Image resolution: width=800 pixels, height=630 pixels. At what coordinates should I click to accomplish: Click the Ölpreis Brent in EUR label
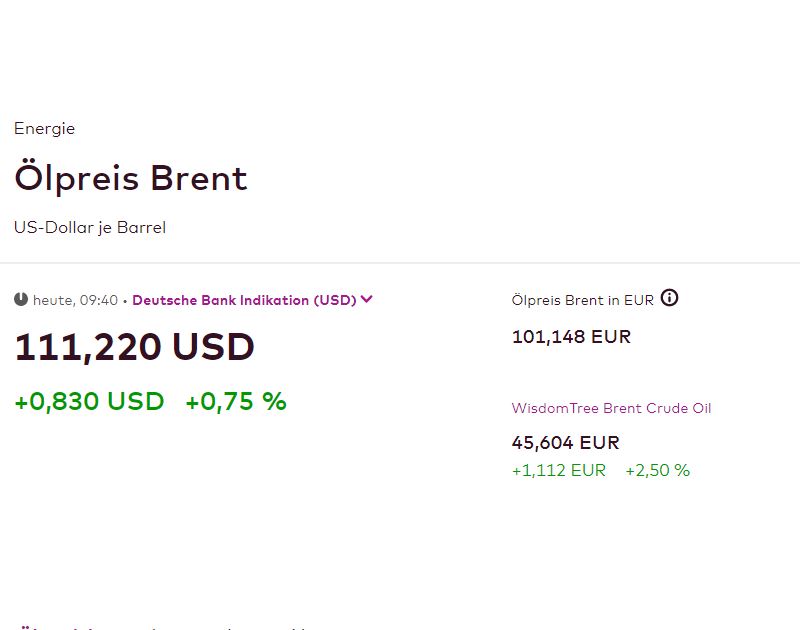(x=583, y=300)
